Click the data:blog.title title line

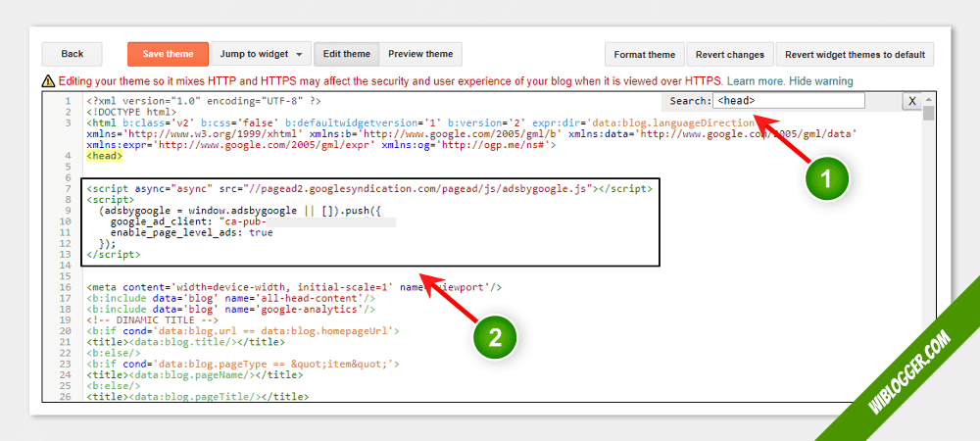pos(185,342)
